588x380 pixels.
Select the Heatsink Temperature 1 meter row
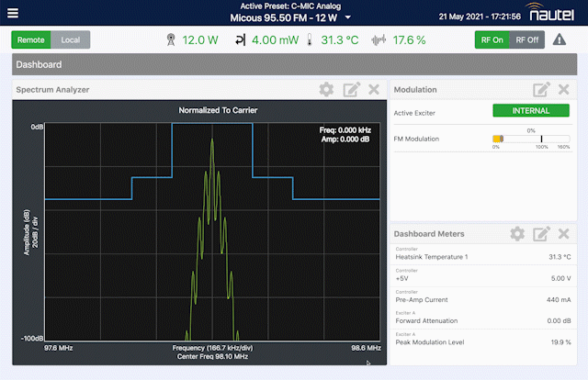click(483, 254)
